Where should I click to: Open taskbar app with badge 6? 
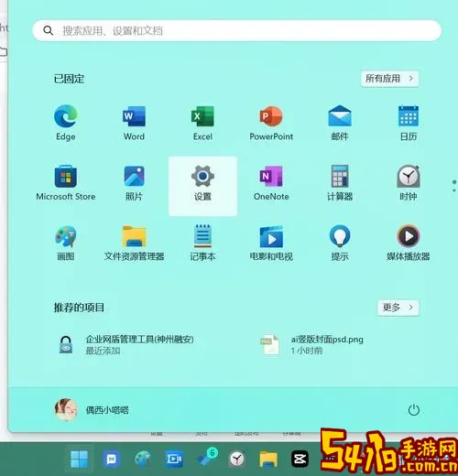pyautogui.click(x=207, y=458)
